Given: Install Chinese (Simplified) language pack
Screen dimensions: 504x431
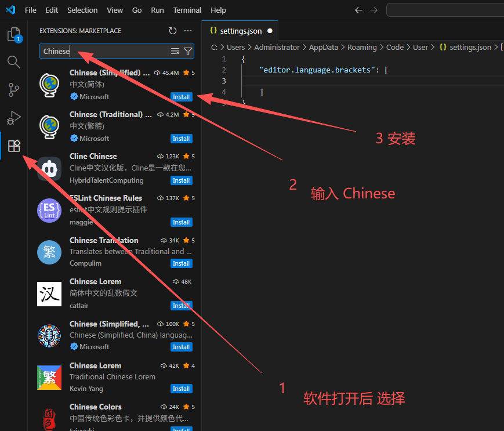Looking at the screenshot, I should click(182, 97).
